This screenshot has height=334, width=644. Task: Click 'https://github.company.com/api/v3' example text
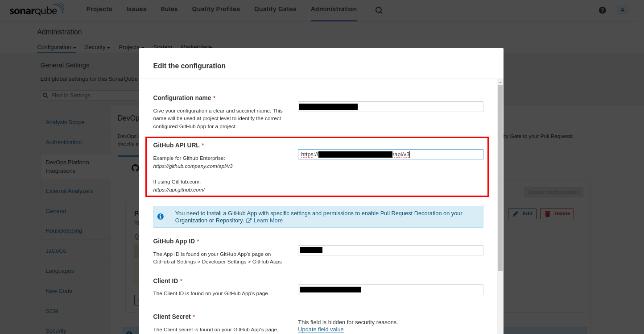(x=193, y=166)
